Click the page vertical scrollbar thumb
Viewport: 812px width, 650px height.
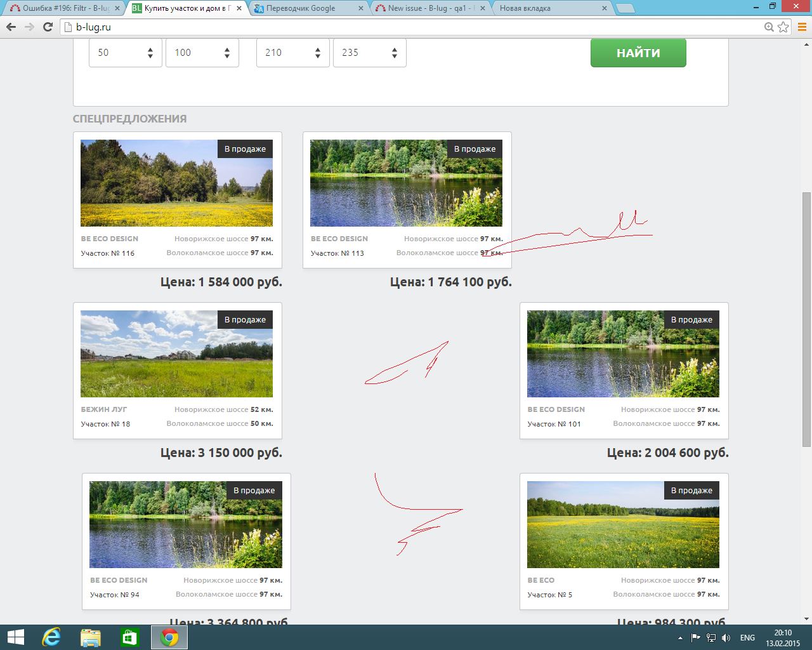pyautogui.click(x=806, y=317)
